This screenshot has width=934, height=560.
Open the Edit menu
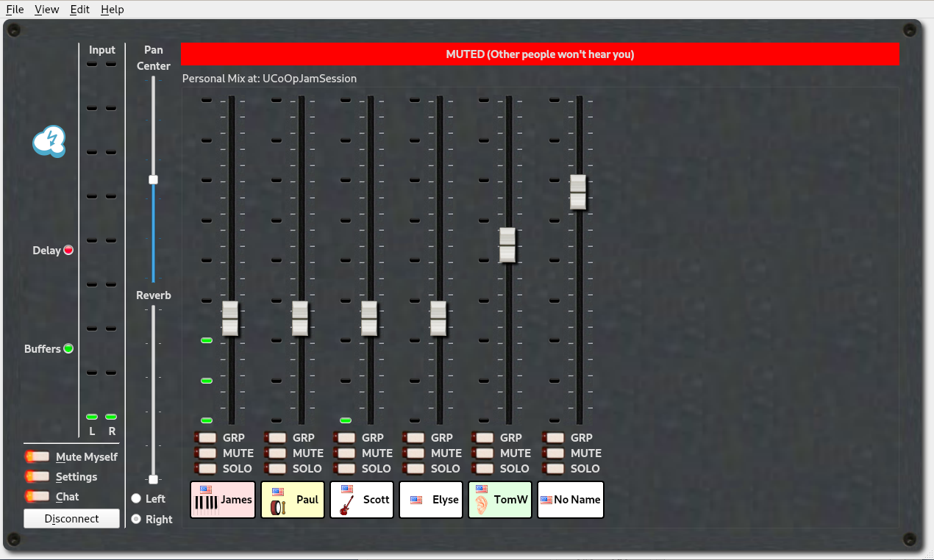(x=79, y=10)
